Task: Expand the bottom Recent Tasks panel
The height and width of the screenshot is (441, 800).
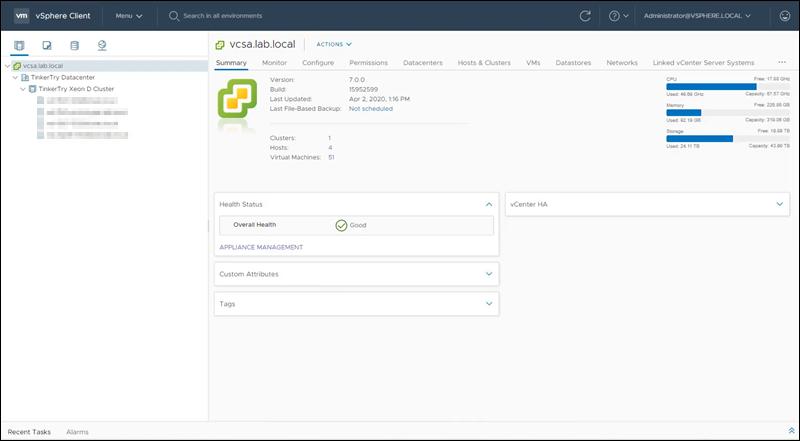Action: click(791, 431)
